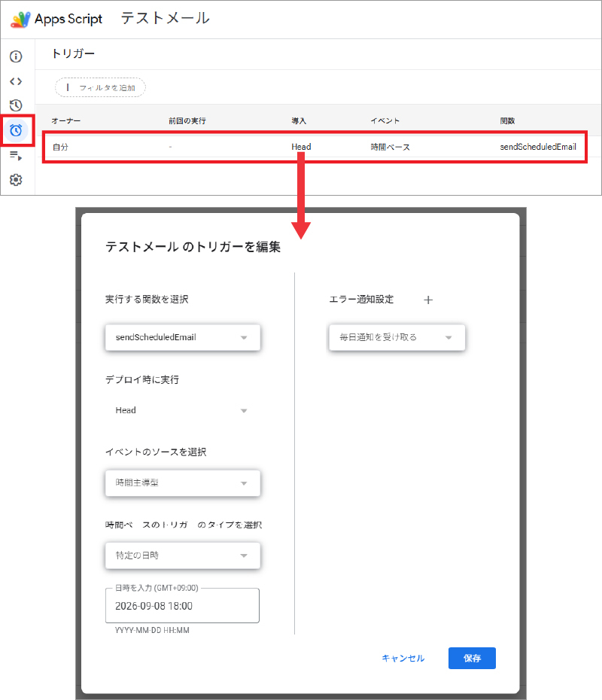Click sendScheduledEmail in the trigger table row

click(538, 147)
